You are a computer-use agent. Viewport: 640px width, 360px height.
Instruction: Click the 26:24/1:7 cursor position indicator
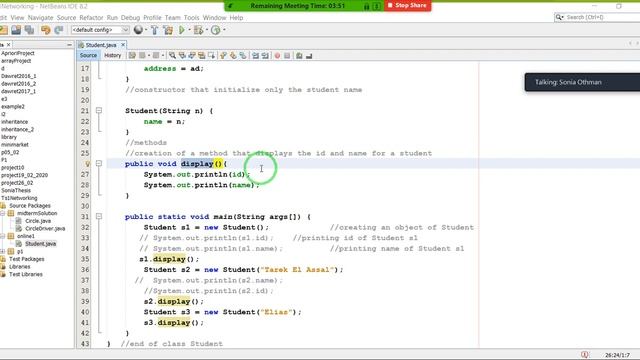pos(617,355)
